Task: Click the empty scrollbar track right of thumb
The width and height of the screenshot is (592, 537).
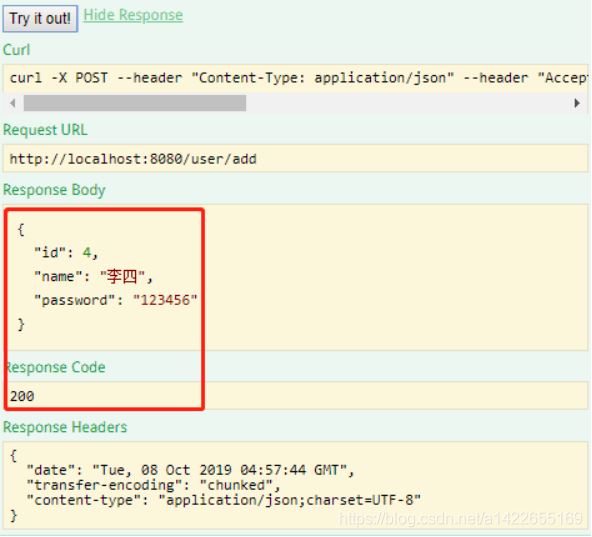Action: point(408,103)
